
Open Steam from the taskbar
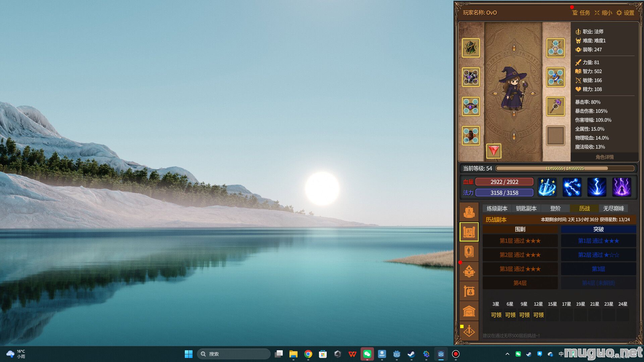[x=411, y=354]
